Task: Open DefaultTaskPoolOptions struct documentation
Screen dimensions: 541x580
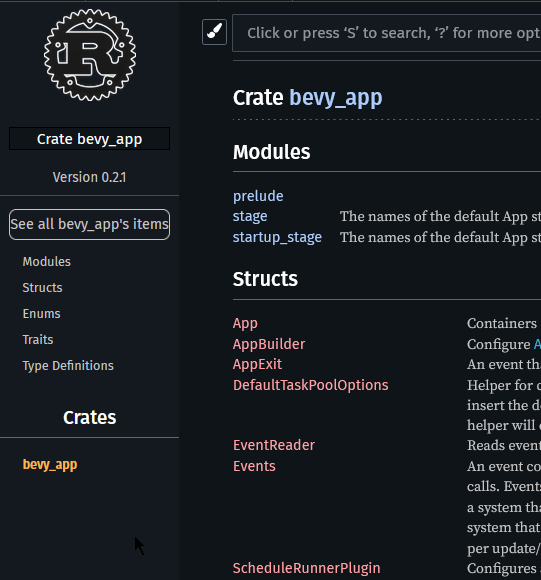Action: 311,385
